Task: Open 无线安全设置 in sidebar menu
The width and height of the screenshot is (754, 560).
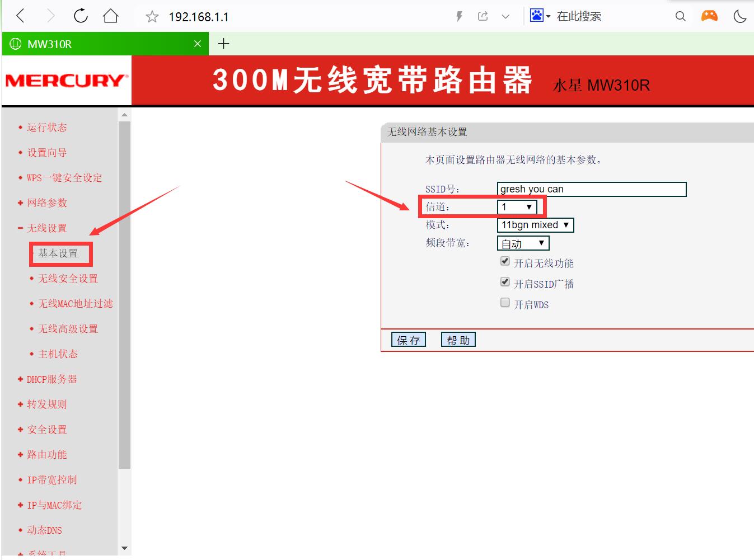Action: coord(68,278)
